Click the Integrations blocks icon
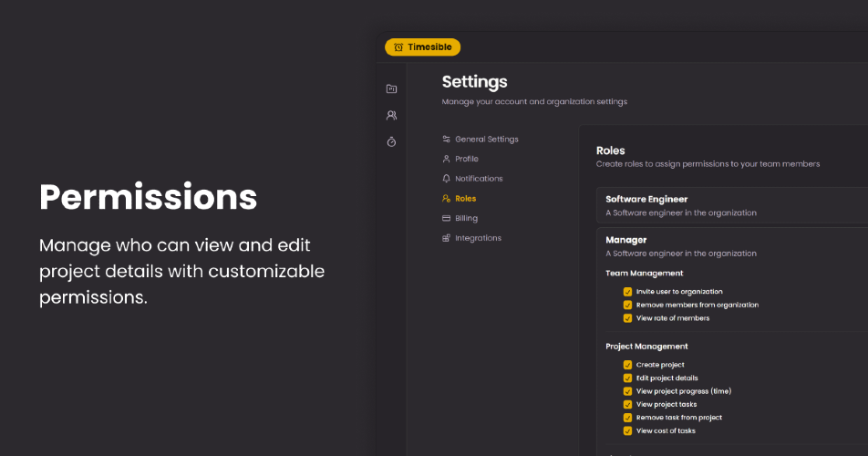 [446, 238]
